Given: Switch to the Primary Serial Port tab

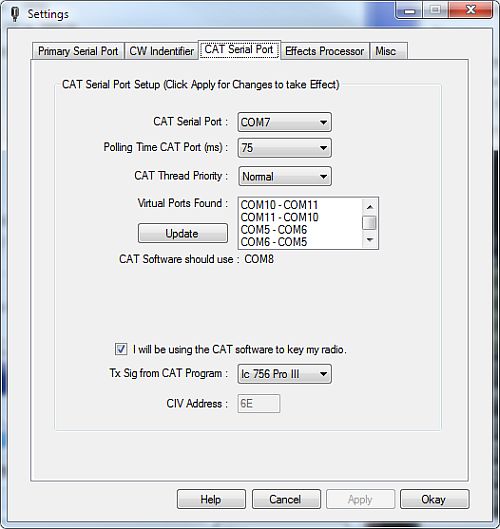Looking at the screenshot, I should point(78,51).
